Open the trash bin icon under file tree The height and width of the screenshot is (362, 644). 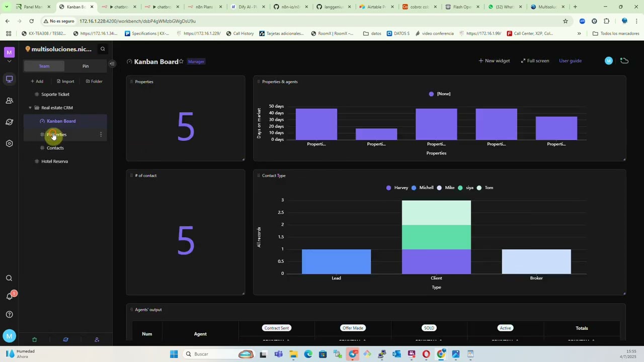(x=34, y=340)
